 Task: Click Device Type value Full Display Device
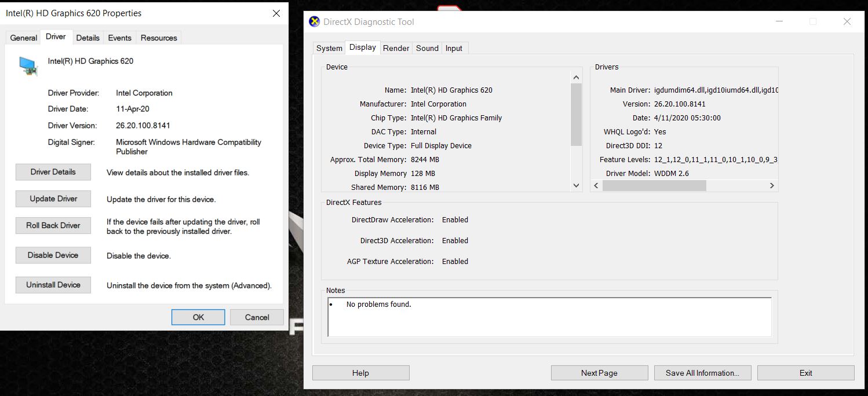pos(441,145)
